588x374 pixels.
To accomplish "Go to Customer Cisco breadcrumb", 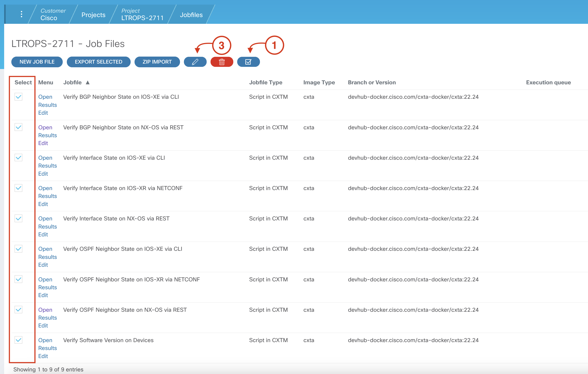I will click(x=53, y=14).
